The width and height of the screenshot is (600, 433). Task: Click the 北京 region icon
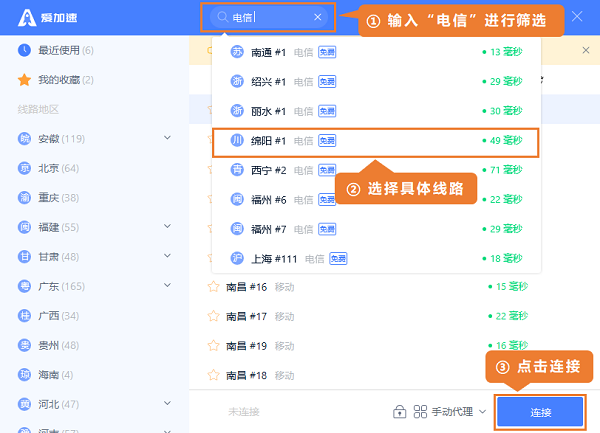click(24, 168)
